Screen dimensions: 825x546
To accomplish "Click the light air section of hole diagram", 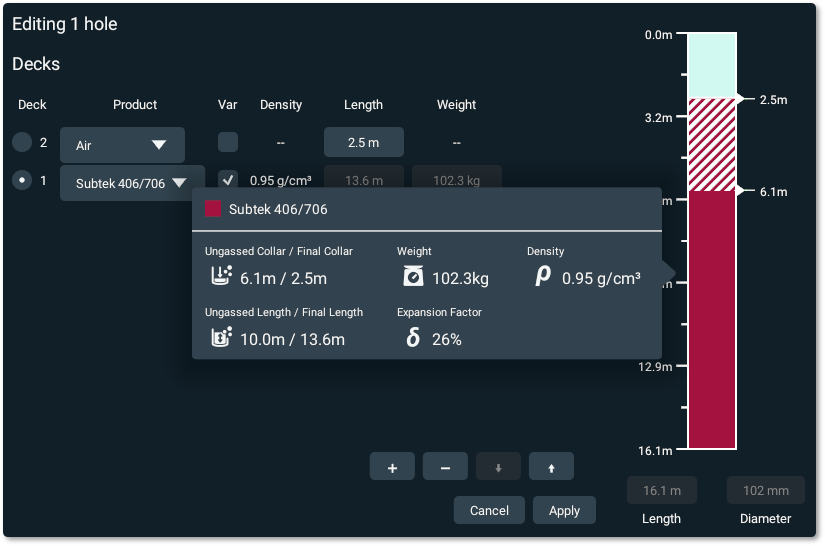I will 712,66.
